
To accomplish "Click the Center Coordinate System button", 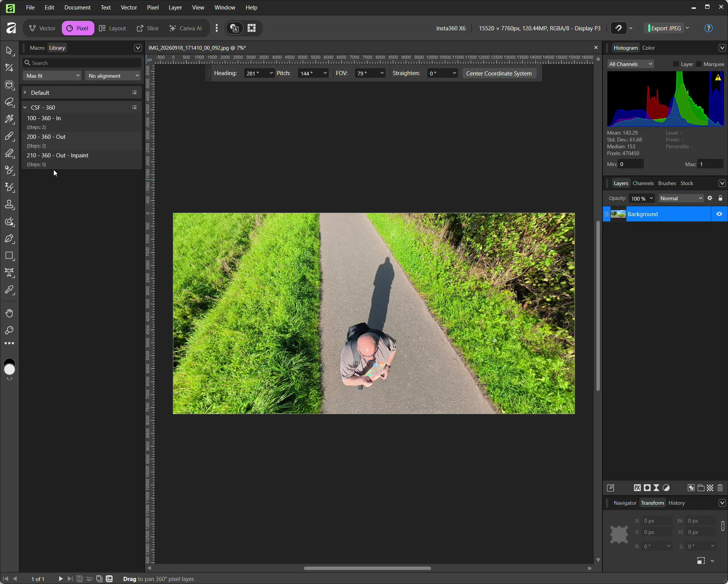I will click(499, 73).
